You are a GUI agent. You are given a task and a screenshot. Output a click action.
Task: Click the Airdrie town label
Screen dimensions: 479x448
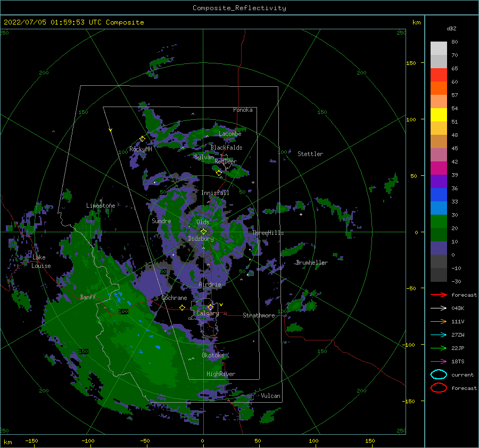pos(210,284)
